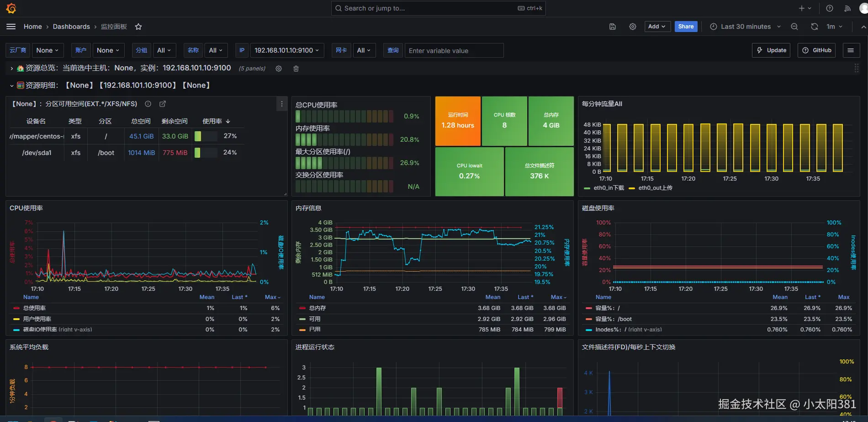
Task: Open dashboard settings gear in toolbar
Action: point(633,27)
